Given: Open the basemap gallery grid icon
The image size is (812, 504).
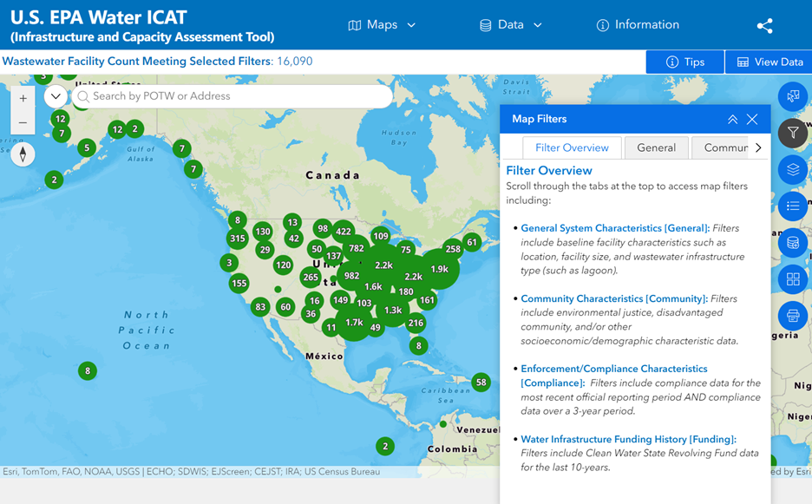Looking at the screenshot, I should 792,279.
